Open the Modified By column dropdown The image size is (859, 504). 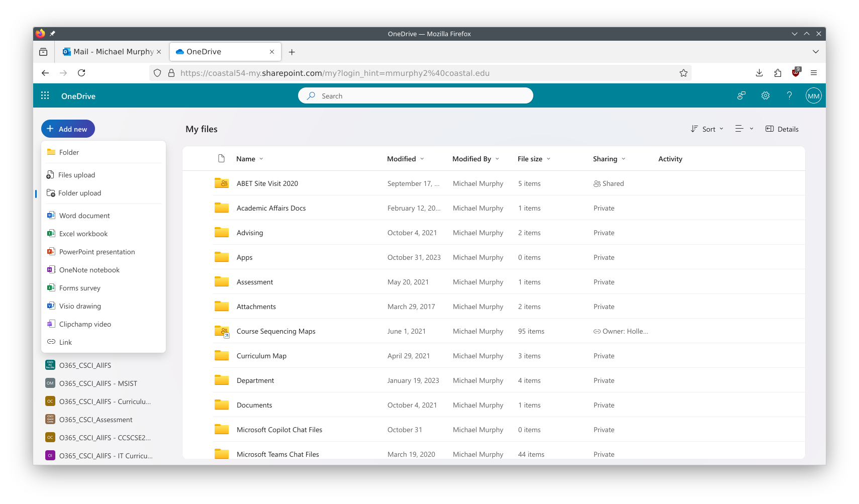click(x=475, y=159)
